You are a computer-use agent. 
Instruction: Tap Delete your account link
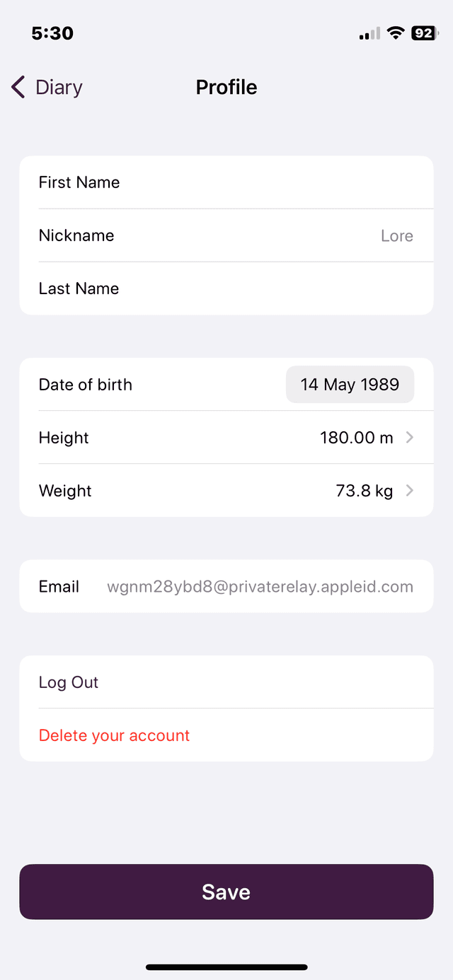tap(114, 735)
